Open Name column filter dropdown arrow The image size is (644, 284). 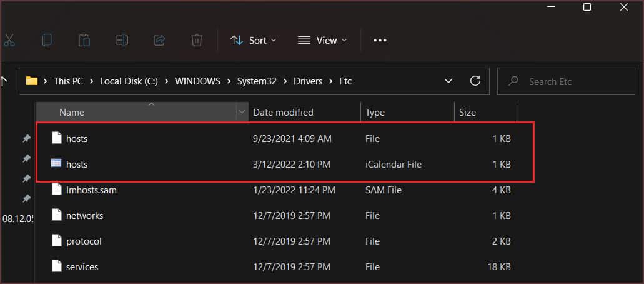[x=242, y=112]
